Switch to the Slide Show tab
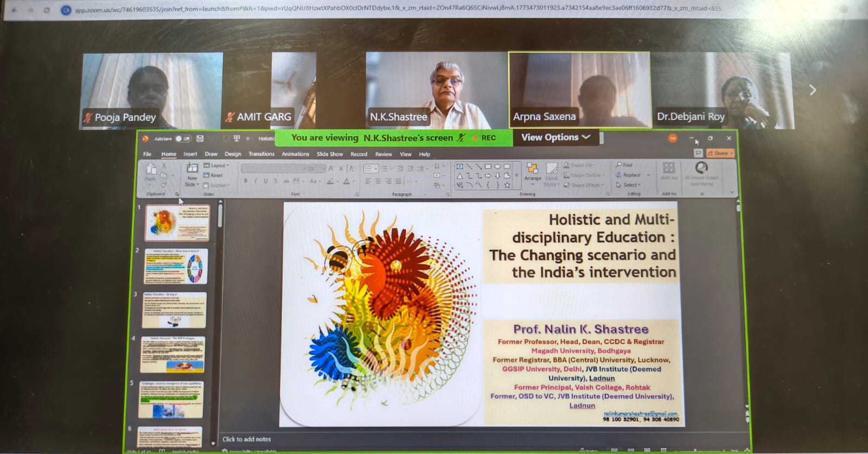 [x=330, y=154]
